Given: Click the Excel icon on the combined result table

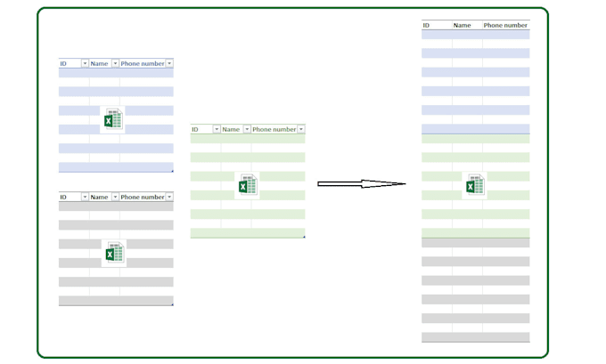Looking at the screenshot, I should 474,186.
